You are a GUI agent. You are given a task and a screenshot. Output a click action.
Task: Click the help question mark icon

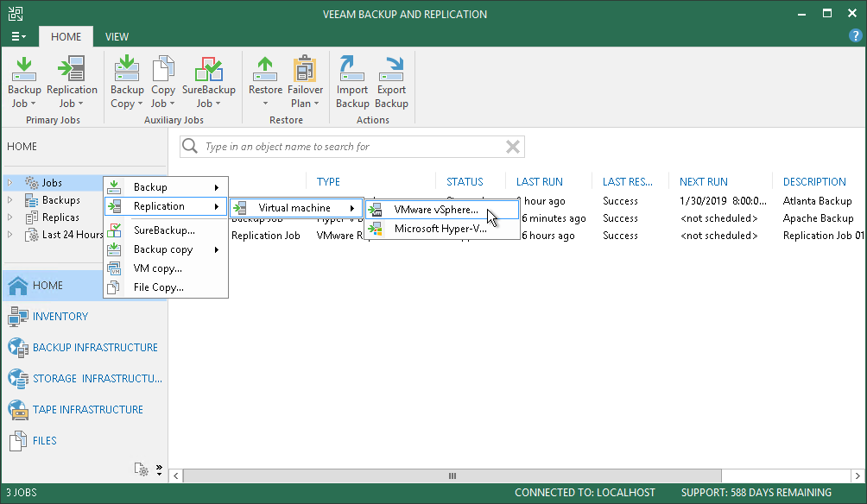click(855, 36)
